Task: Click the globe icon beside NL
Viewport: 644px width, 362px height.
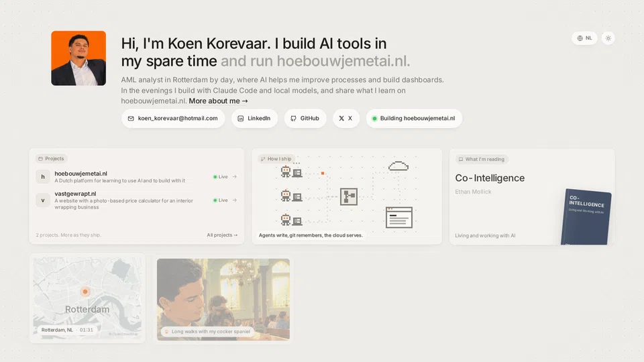Action: [580, 38]
